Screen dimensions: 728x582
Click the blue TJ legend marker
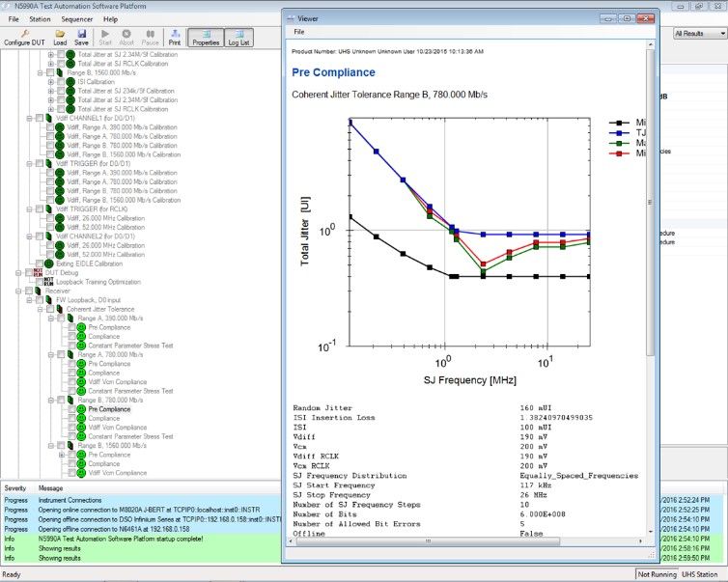point(619,133)
